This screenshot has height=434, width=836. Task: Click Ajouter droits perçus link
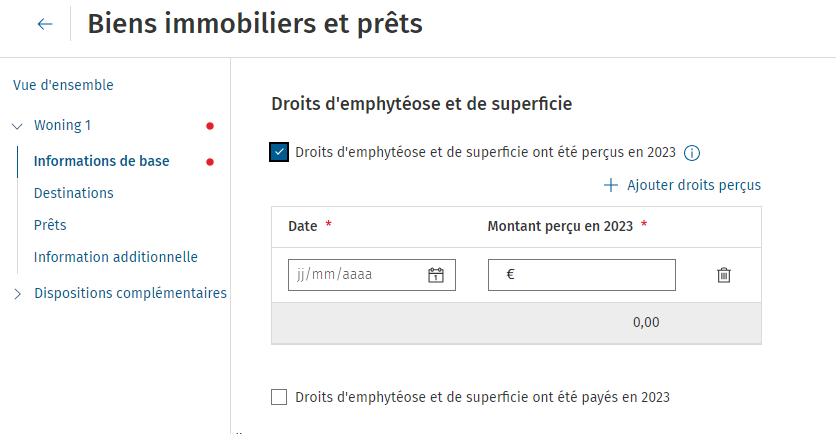coord(694,185)
